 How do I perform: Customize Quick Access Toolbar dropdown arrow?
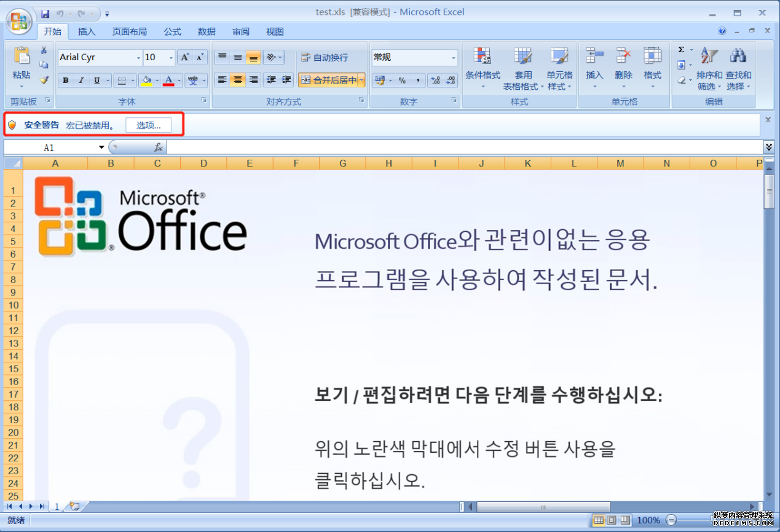107,14
